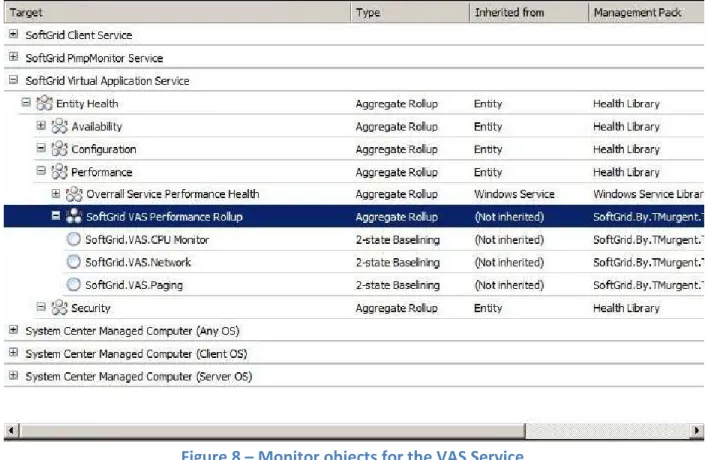
Task: Click Aggregate Rollup type in Configuration row
Action: (x=396, y=149)
